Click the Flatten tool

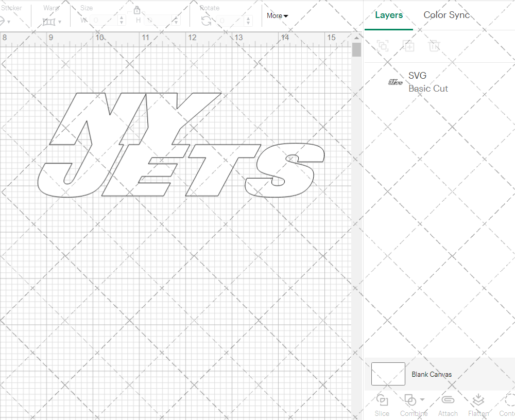tap(478, 406)
